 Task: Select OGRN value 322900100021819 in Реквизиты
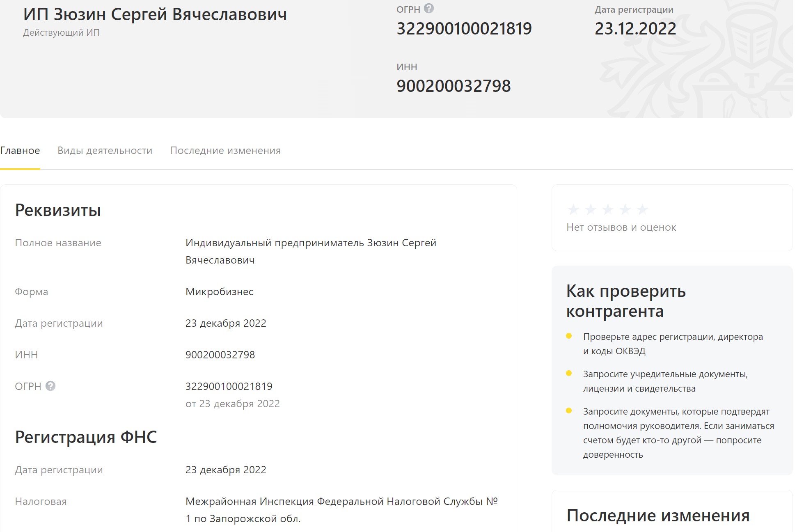pyautogui.click(x=229, y=386)
